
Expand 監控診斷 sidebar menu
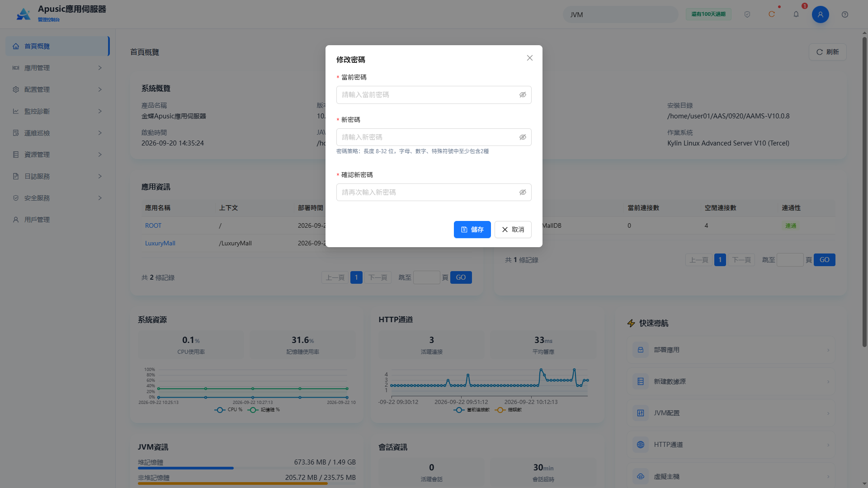point(57,111)
